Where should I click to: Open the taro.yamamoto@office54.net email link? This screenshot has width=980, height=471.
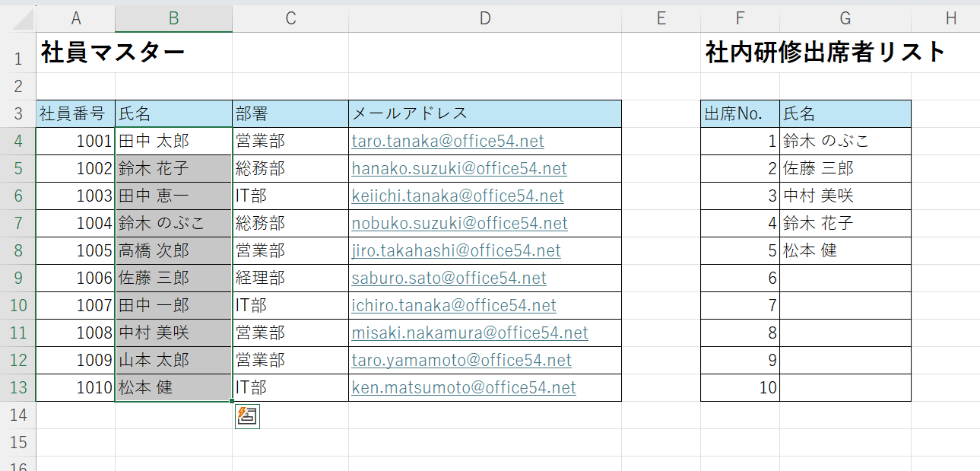tap(461, 361)
